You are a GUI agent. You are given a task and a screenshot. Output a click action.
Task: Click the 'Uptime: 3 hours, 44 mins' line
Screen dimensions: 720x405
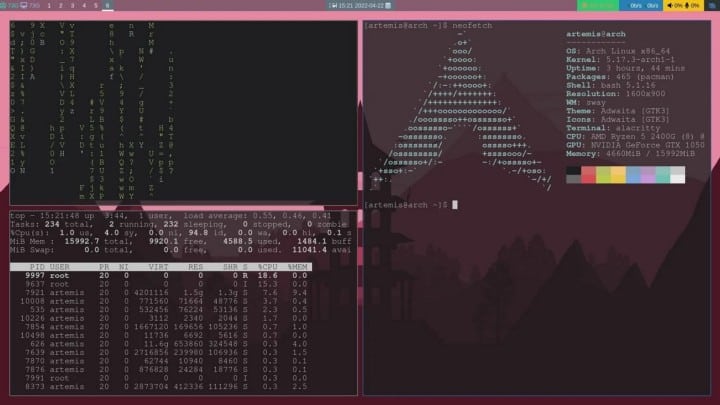625,68
